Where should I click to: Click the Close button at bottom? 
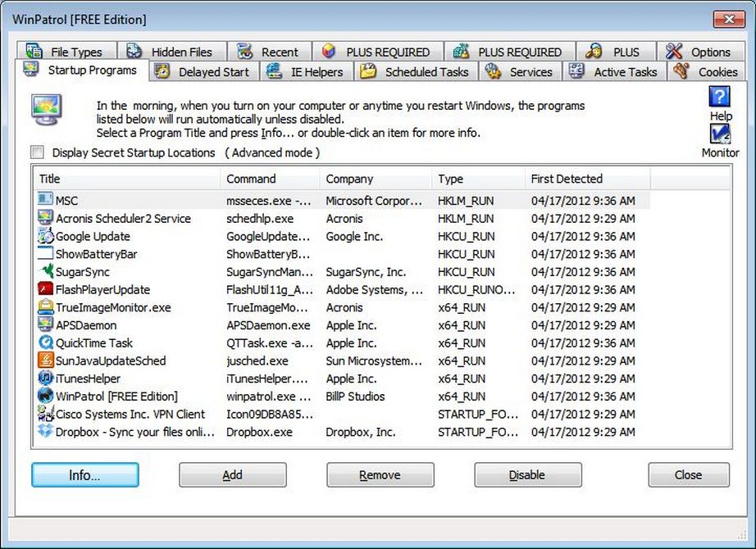pos(689,474)
